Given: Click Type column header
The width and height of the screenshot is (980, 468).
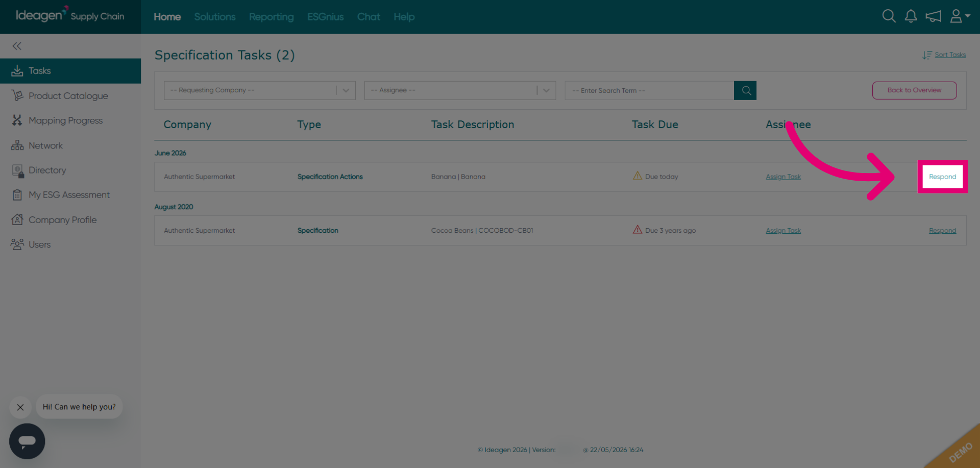Looking at the screenshot, I should click(309, 125).
